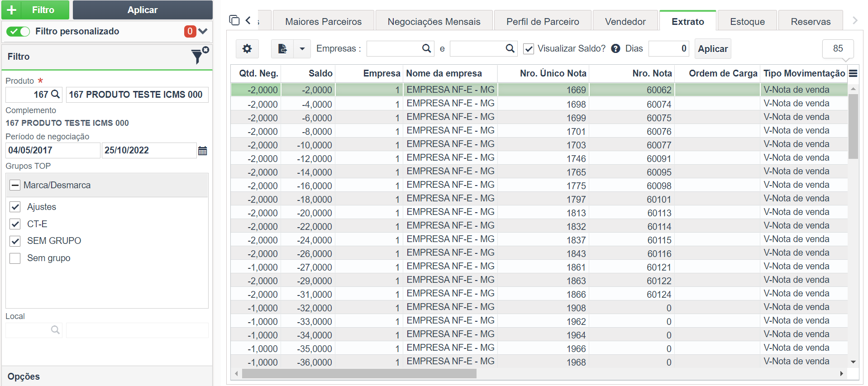Click the 85 record count box
This screenshot has width=868, height=386.
coord(838,48)
